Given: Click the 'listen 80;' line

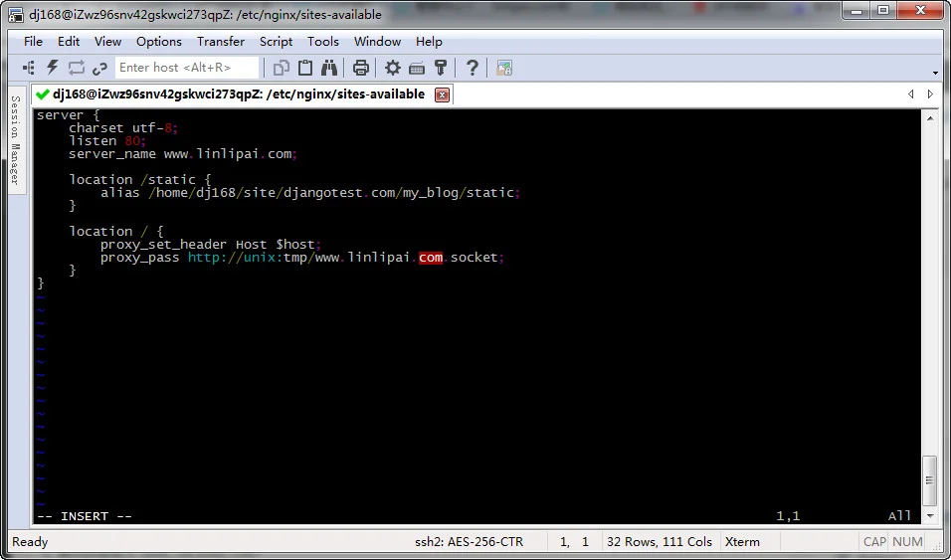Looking at the screenshot, I should click(x=107, y=141).
